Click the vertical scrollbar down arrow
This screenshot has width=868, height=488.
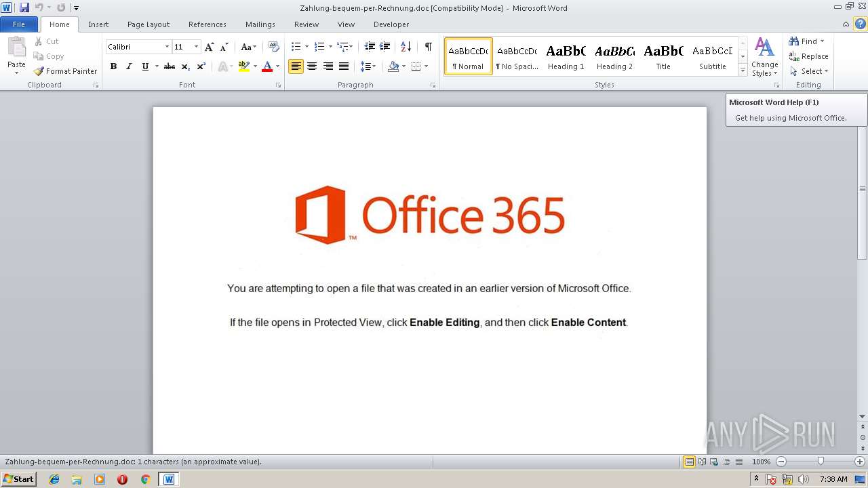pos(863,416)
